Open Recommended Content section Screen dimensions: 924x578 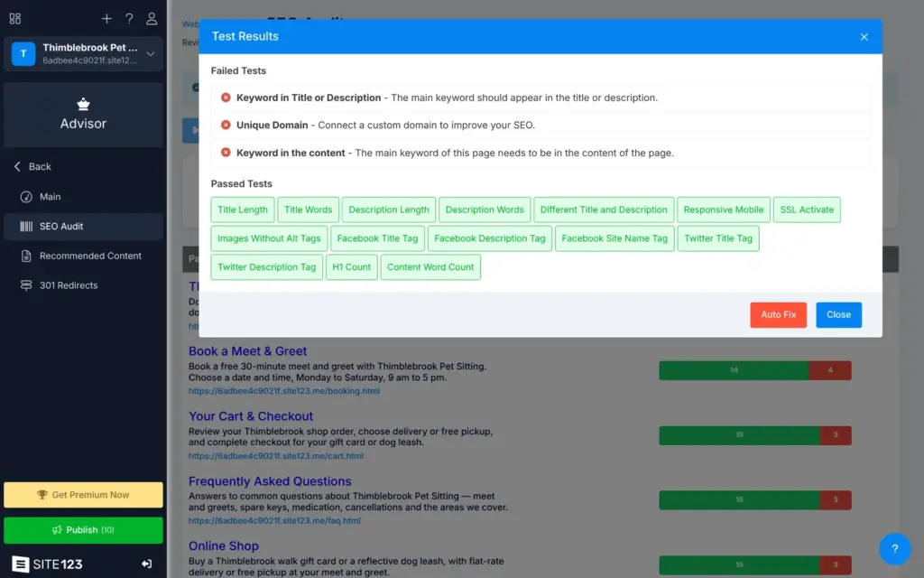click(83, 256)
